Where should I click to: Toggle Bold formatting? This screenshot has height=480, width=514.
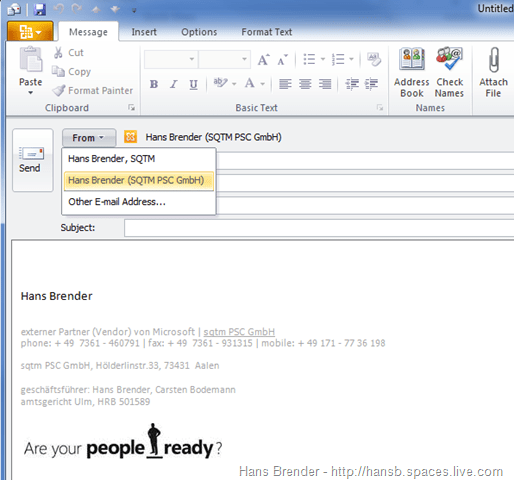[x=154, y=84]
